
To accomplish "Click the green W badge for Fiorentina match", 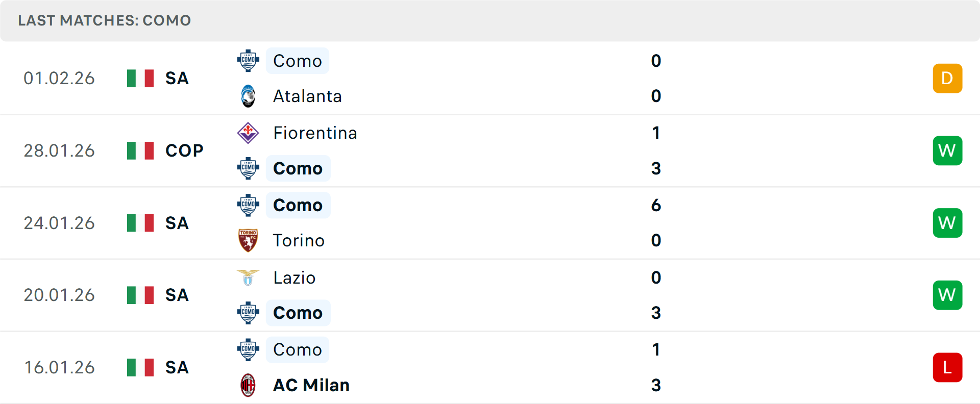I will [x=947, y=150].
